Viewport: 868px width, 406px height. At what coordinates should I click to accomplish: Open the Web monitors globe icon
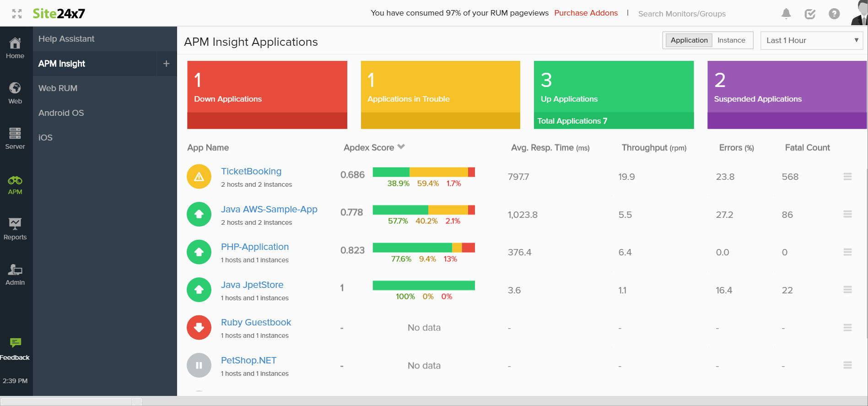pos(15,88)
